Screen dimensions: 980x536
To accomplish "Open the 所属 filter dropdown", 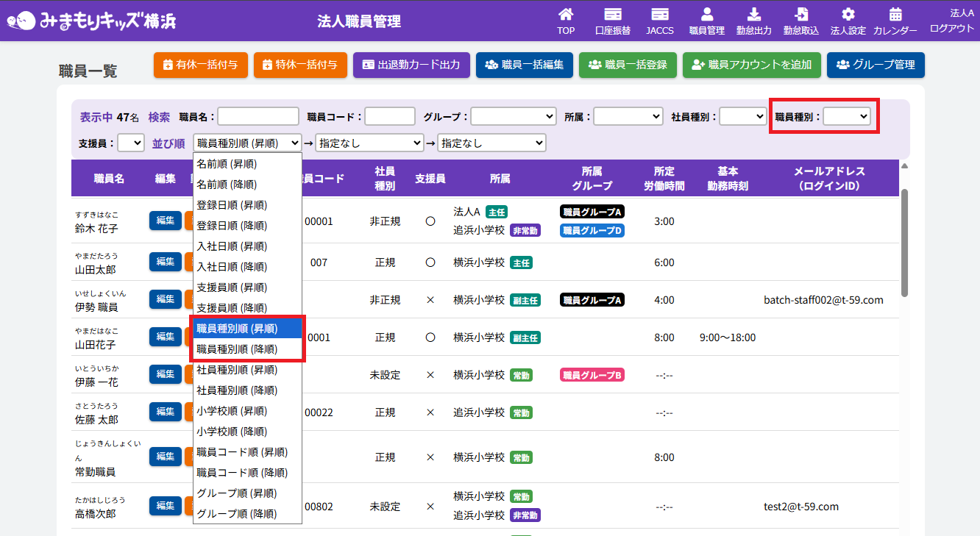I will coord(628,116).
